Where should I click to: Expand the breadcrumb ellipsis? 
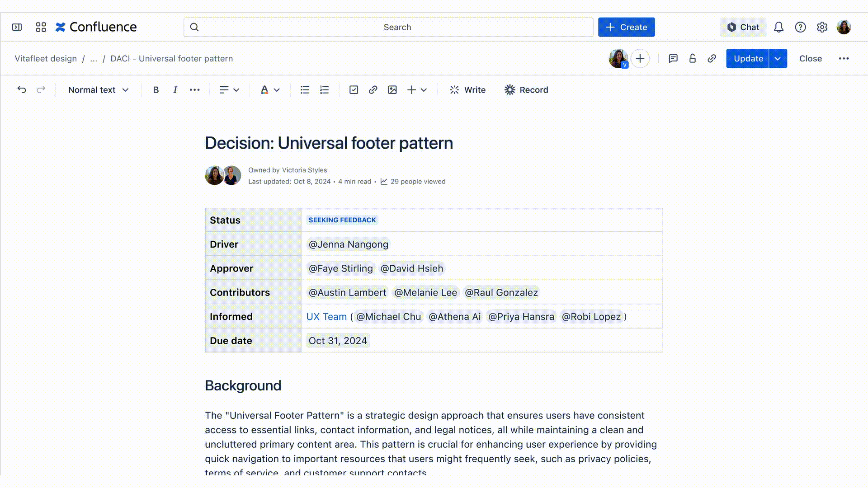tap(94, 58)
